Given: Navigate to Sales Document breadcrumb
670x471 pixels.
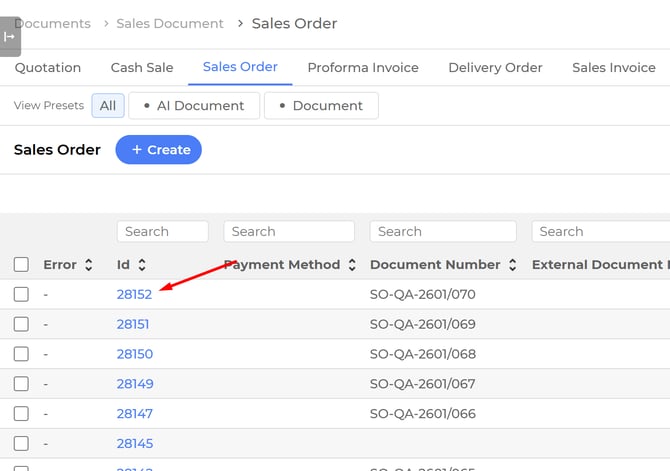Looking at the screenshot, I should [x=170, y=23].
